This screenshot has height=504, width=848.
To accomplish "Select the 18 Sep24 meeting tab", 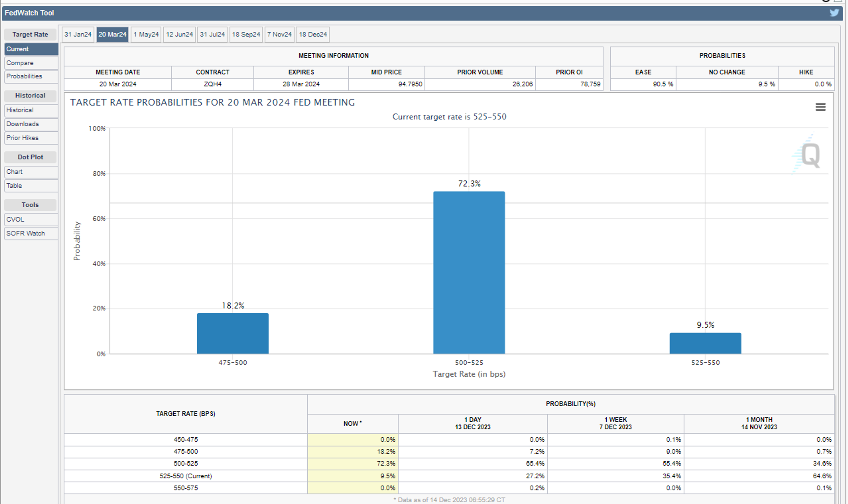I will 246,34.
